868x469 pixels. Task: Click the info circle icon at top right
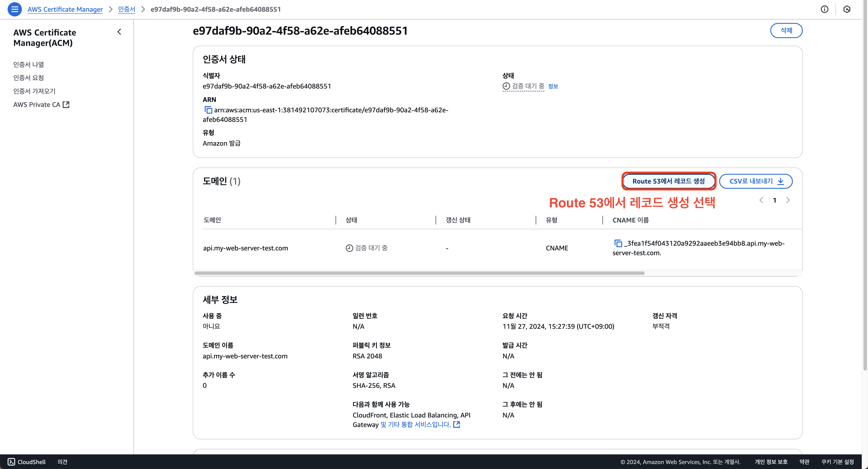(824, 9)
